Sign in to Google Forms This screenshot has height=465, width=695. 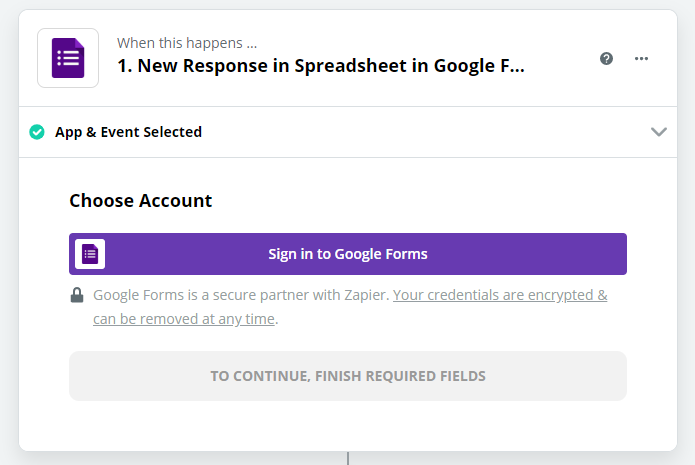pos(347,254)
